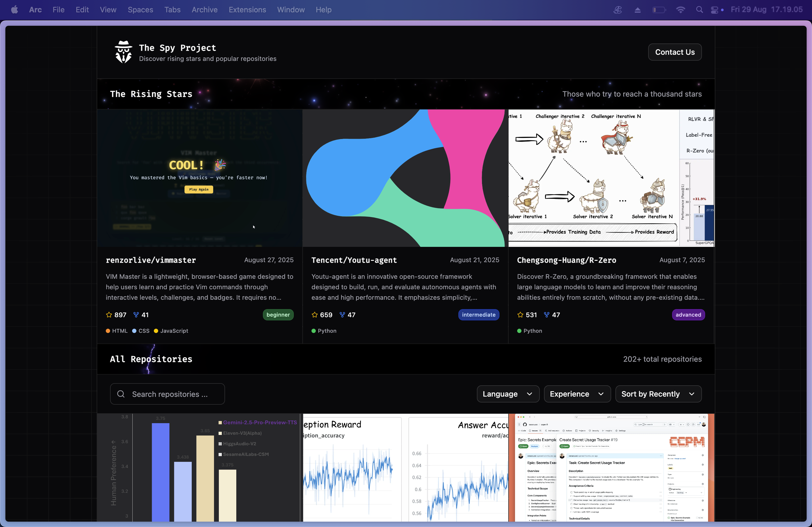The width and height of the screenshot is (812, 527).
Task: Click the VIM Master description text
Action: [200, 287]
